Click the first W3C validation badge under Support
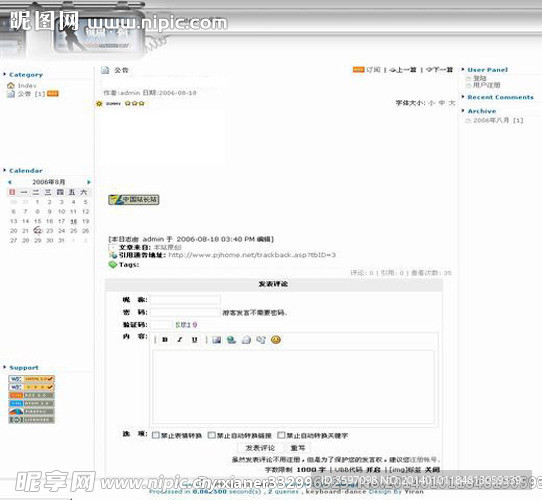 (31, 379)
